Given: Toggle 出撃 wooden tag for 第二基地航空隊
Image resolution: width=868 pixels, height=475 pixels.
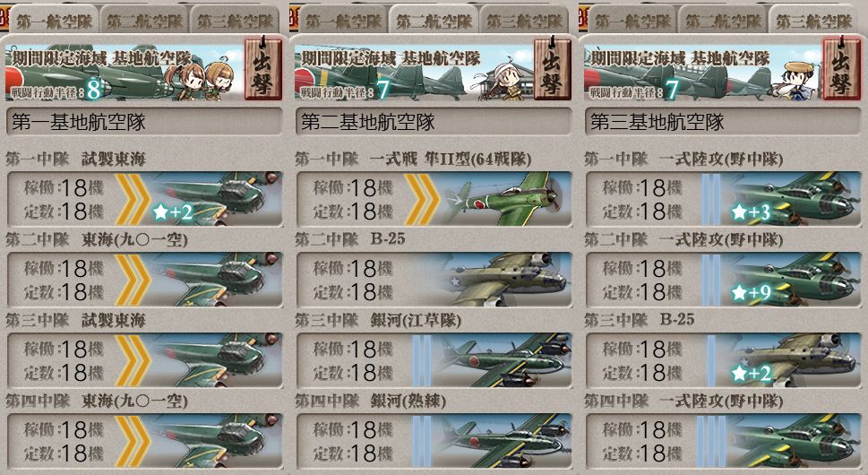Looking at the screenshot, I should 553,68.
